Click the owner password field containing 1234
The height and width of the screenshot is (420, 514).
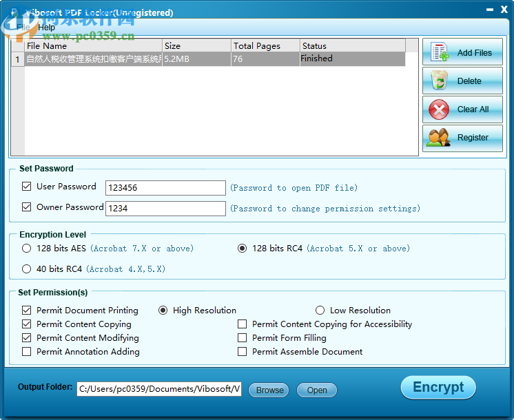[165, 209]
